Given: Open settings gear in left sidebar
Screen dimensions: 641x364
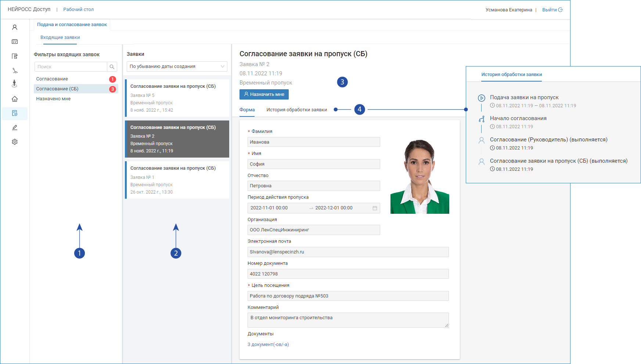Looking at the screenshot, I should click(x=15, y=142).
